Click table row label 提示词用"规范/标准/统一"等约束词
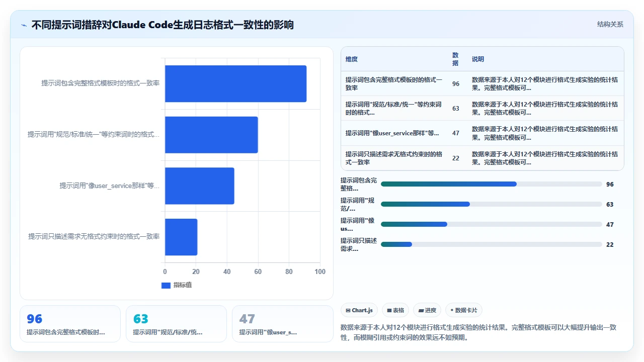Viewport: 644px width, 362px height. (x=394, y=108)
